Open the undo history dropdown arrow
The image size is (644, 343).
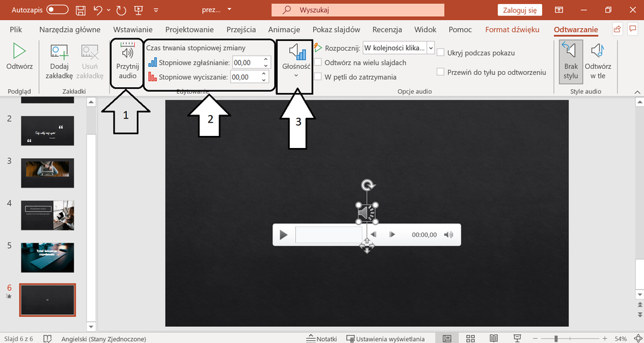[109, 10]
